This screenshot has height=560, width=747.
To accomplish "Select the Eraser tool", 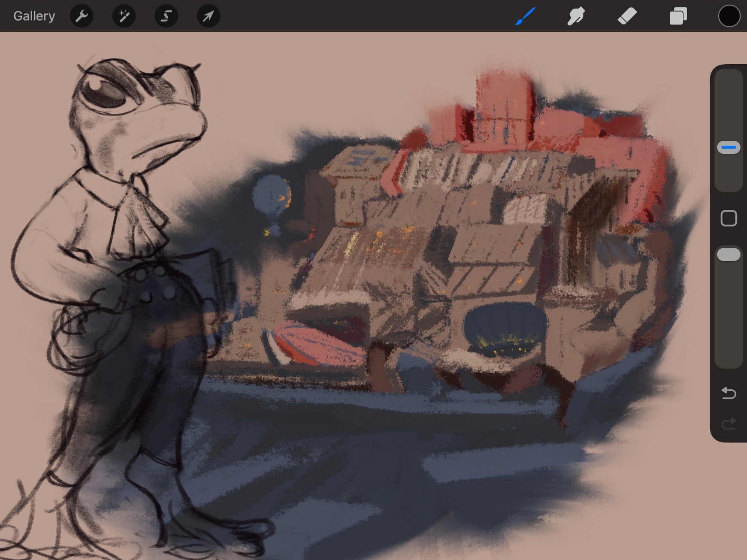I will coord(627,16).
